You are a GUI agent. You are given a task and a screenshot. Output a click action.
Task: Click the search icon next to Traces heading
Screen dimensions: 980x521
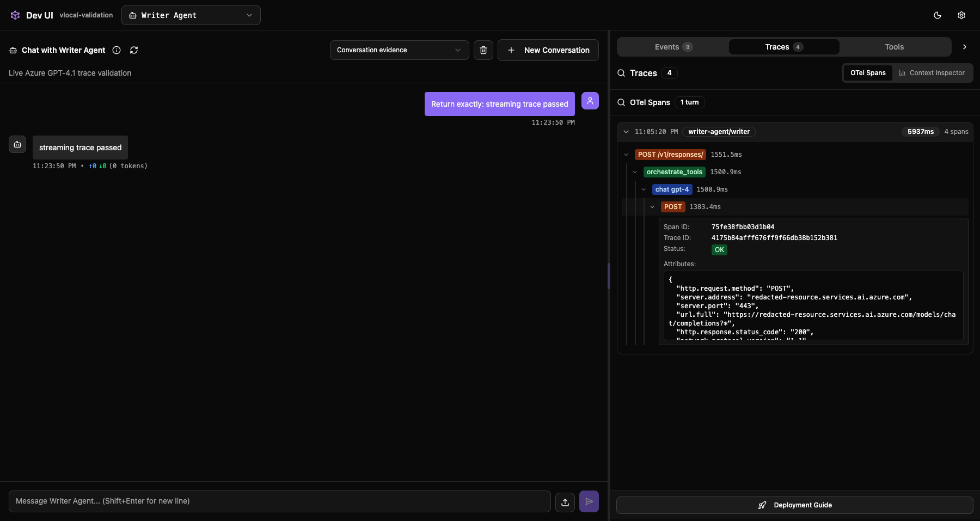621,73
